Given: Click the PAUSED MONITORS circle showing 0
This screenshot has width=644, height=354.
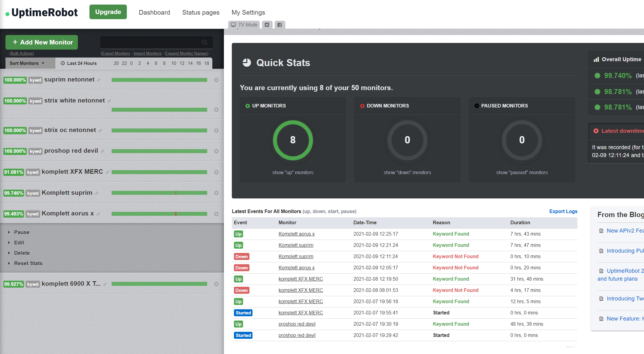Looking at the screenshot, I should point(522,140).
